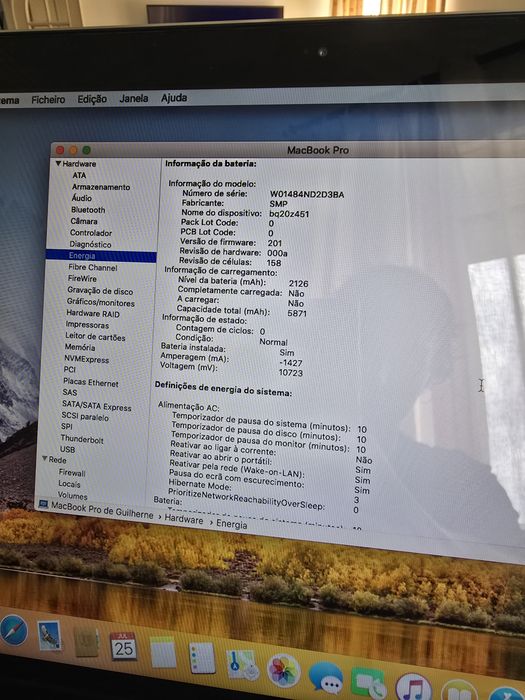Select SPI in the sidebar
This screenshot has width=525, height=700.
tap(67, 426)
